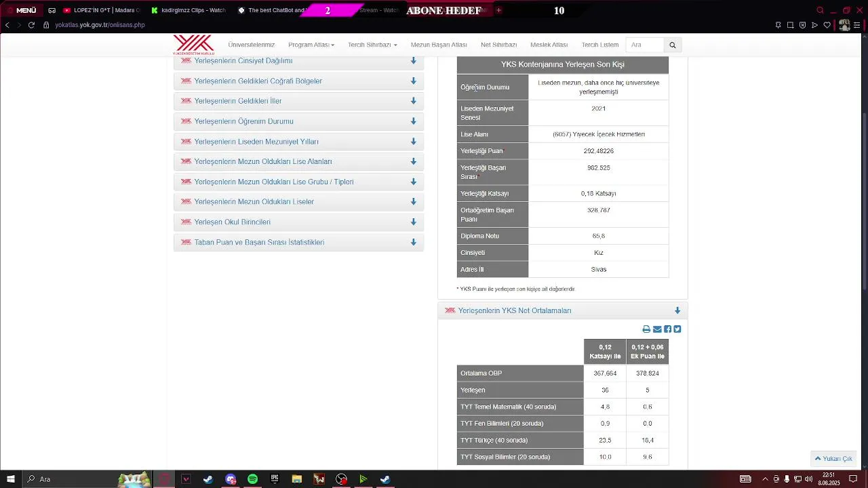Screen dimensions: 868x488
Task: Open Spotify from the taskbar
Action: tap(252, 479)
